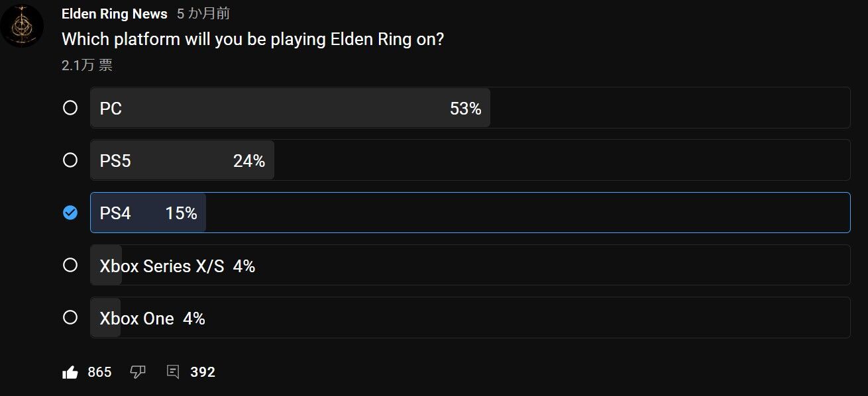The width and height of the screenshot is (868, 396).
Task: Like the post with thumbs-up icon
Action: click(x=70, y=372)
